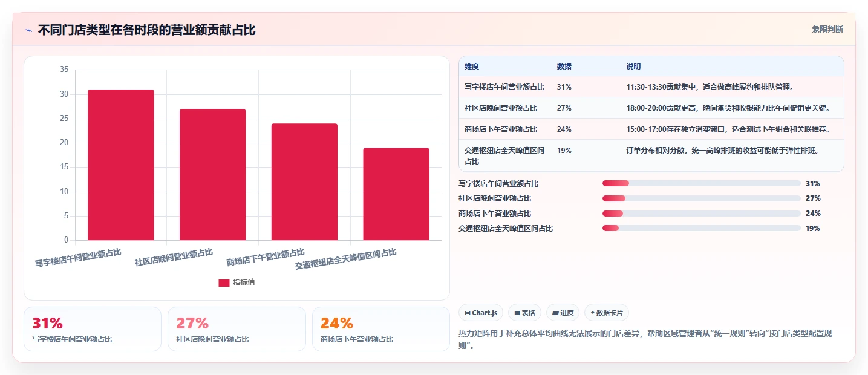Viewport: 868px width, 375px height.
Task: Click the 24% value in the table
Action: (x=564, y=129)
